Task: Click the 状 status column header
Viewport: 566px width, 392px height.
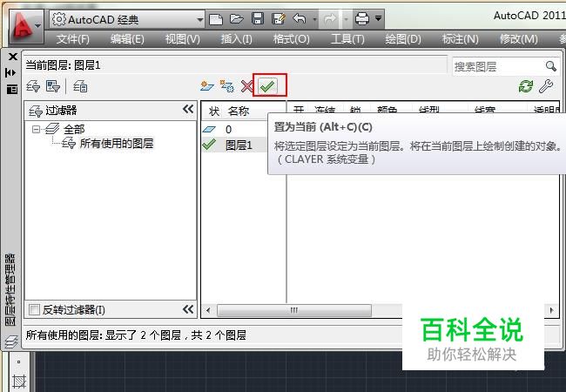Action: click(213, 111)
